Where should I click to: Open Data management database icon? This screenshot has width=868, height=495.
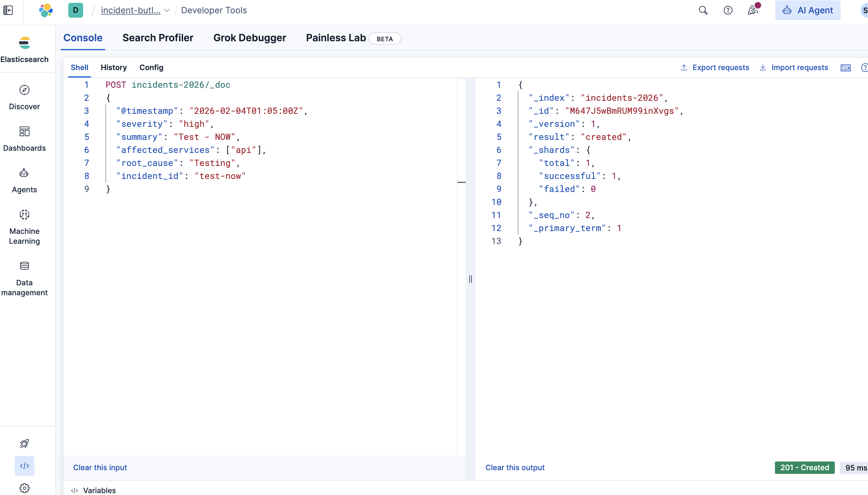coord(24,266)
